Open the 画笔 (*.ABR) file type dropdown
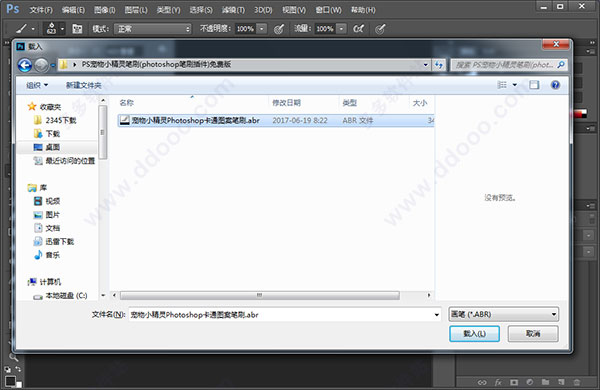 [x=504, y=314]
